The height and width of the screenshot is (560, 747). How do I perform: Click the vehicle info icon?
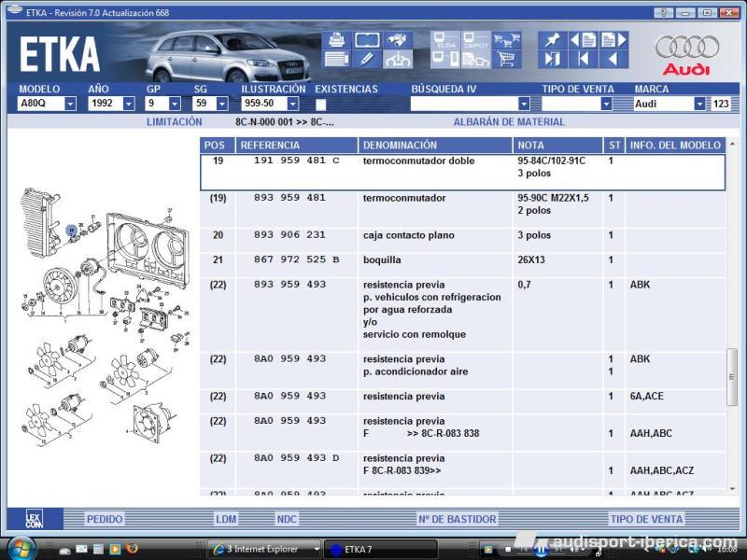[398, 59]
